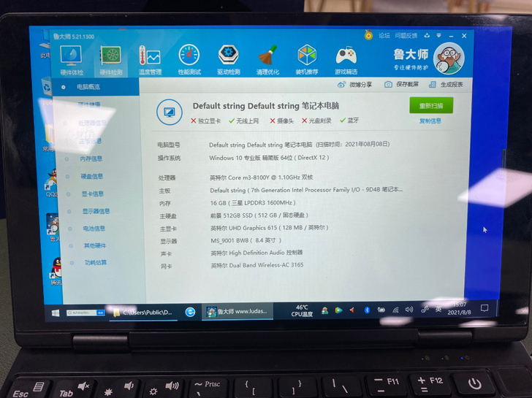The height and width of the screenshot is (398, 532).
Task: Launch 性能测试 performance benchmark
Action: 189,60
